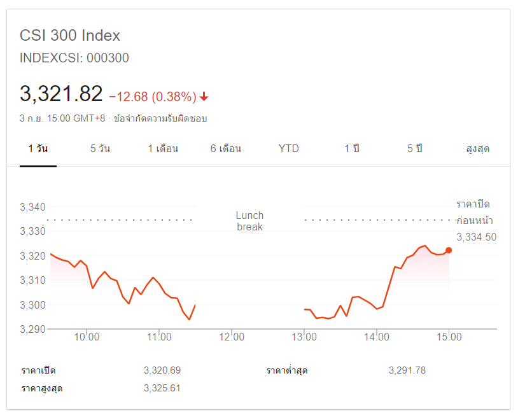View the 5 ปี chart range
This screenshot has height=420, width=518.
pos(415,149)
